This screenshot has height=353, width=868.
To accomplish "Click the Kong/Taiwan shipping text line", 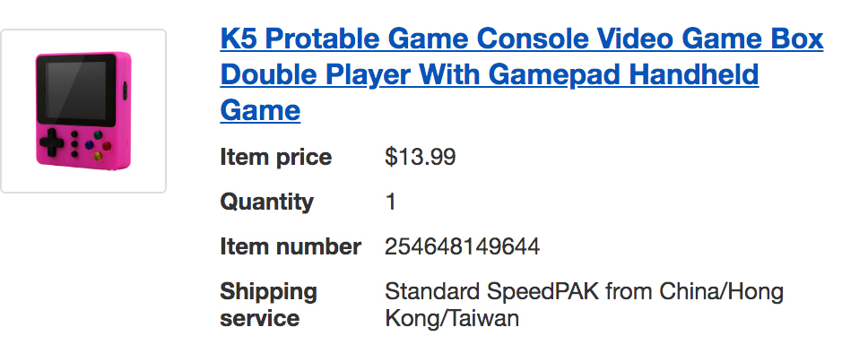I will tap(452, 319).
